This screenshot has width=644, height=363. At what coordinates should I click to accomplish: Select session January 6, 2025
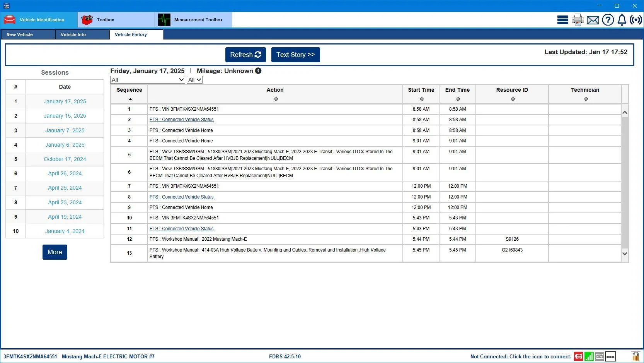[x=65, y=145]
